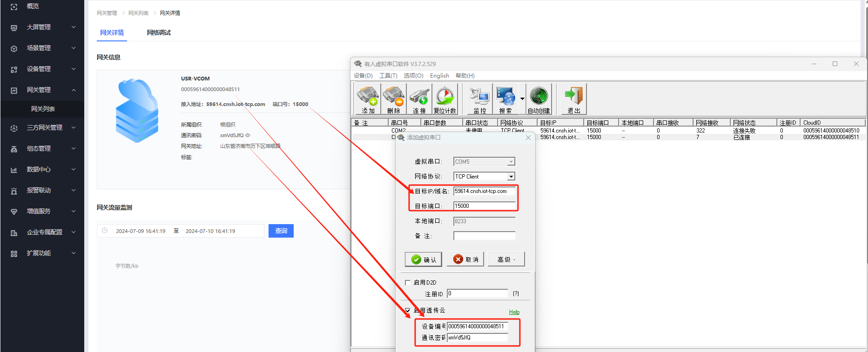
Task: Click the 场景管理 sidebar icon
Action: coord(14,48)
